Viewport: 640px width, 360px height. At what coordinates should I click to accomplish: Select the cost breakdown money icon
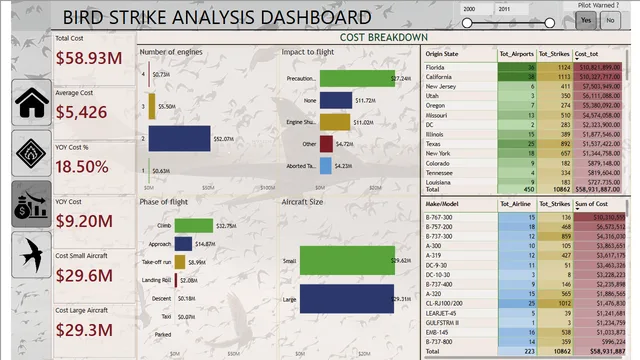(31, 204)
